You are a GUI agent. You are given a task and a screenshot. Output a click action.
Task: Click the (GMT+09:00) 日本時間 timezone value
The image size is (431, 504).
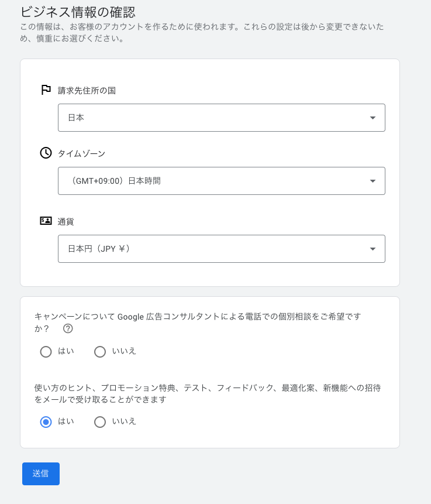pos(114,181)
